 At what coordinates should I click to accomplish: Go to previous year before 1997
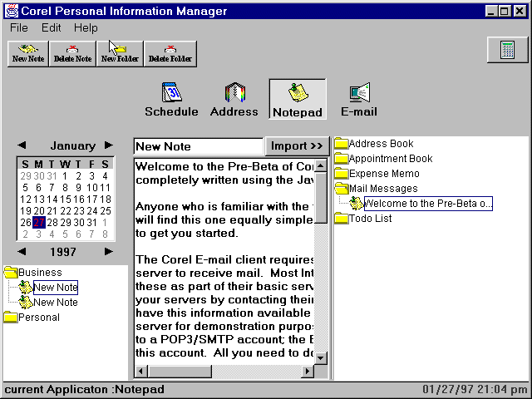click(22, 251)
